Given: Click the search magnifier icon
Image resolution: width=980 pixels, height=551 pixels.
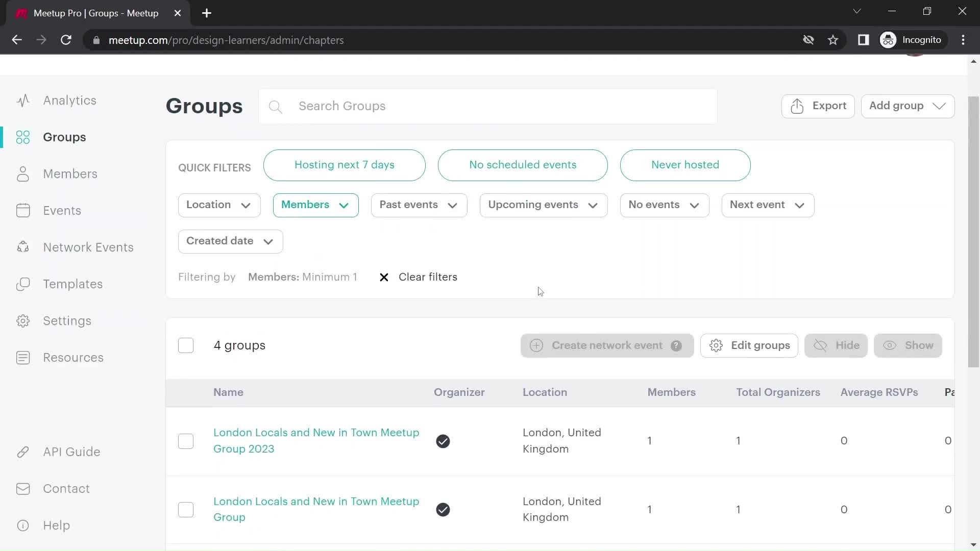Looking at the screenshot, I should point(275,107).
